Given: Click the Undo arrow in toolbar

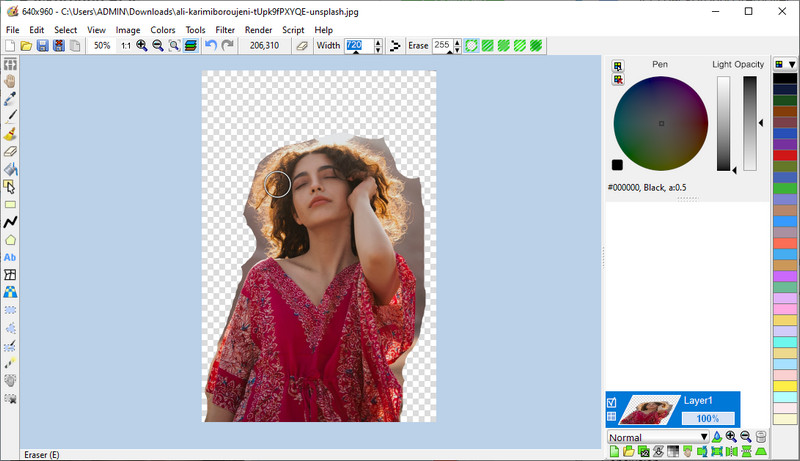Looking at the screenshot, I should 210,46.
